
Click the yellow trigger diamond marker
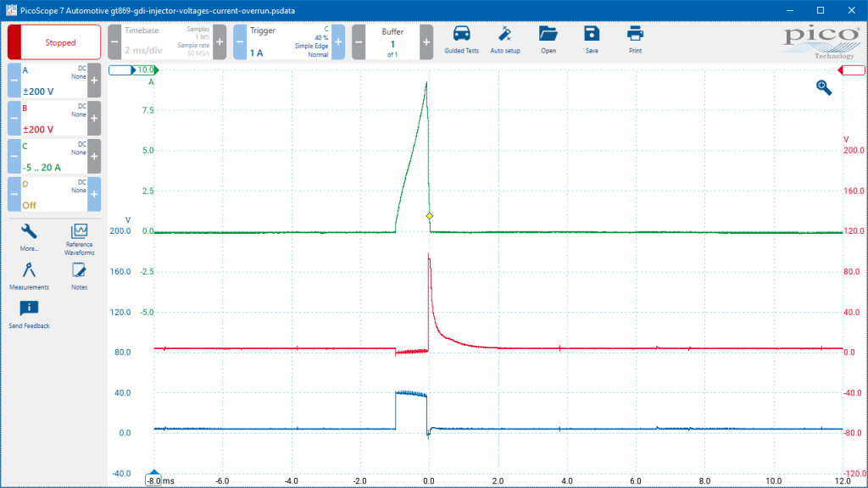pos(430,216)
